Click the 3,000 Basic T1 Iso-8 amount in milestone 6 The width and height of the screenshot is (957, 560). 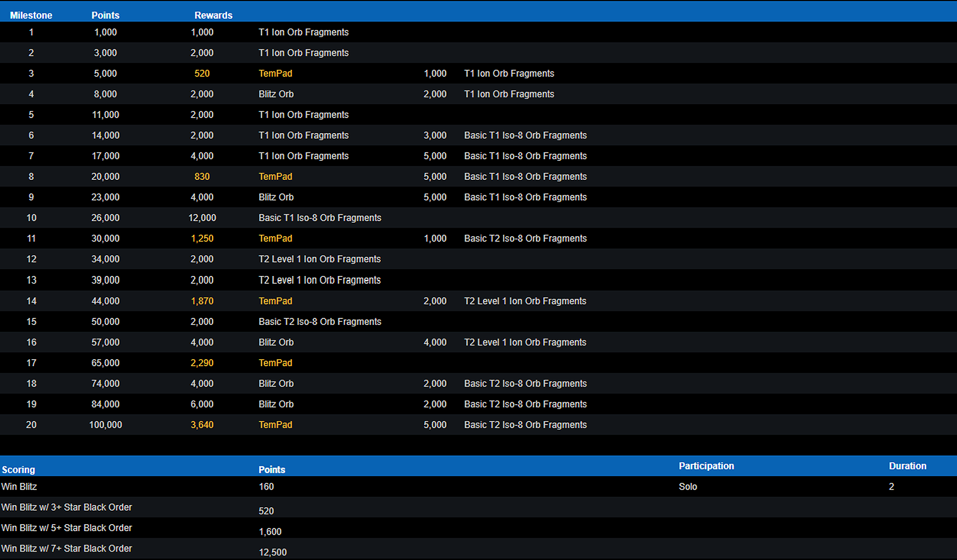[435, 136]
